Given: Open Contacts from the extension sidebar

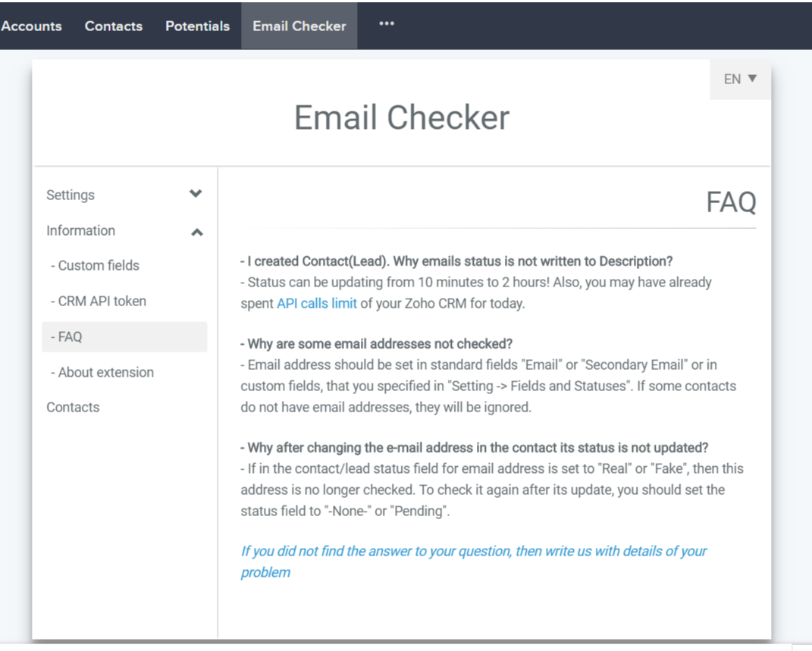Looking at the screenshot, I should (x=73, y=407).
